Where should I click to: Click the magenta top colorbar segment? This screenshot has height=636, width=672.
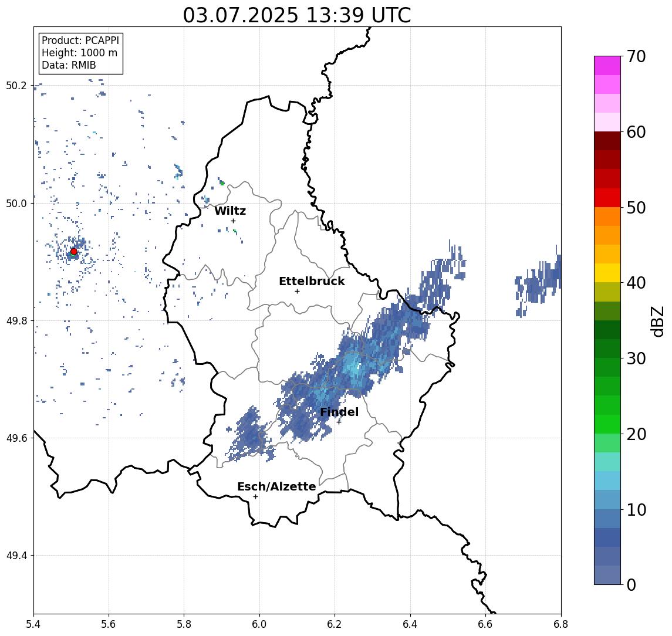(607, 66)
